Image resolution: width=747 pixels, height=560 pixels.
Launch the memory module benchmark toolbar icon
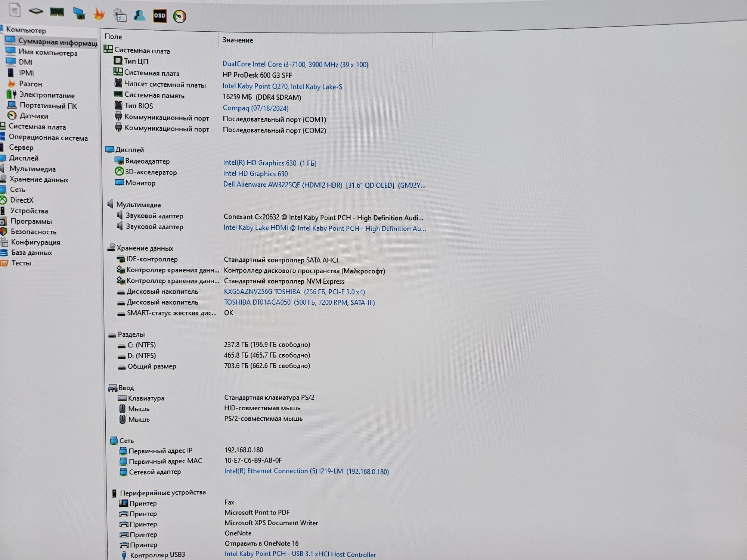click(x=57, y=12)
